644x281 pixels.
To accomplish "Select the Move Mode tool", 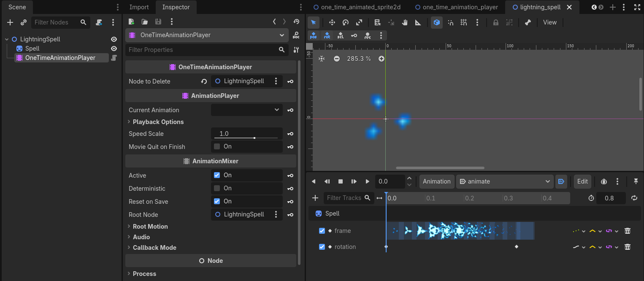I will click(x=332, y=22).
